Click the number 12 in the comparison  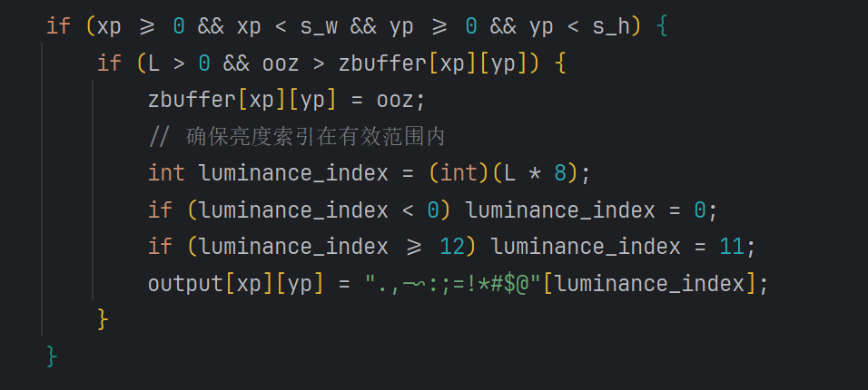coord(451,247)
